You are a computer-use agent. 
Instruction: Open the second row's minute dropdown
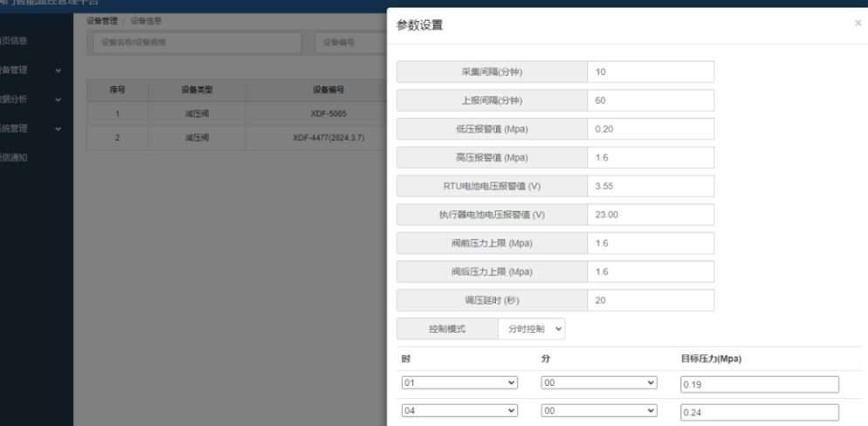tap(598, 410)
